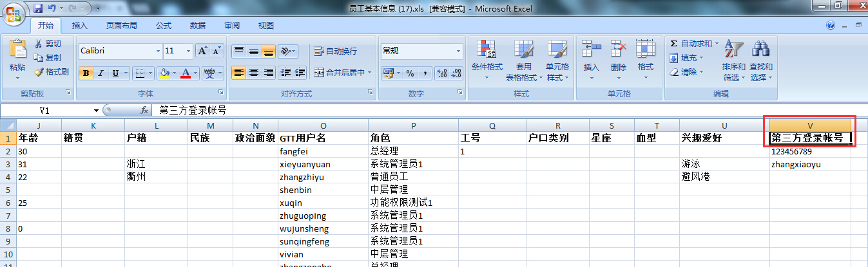Click the AutoSum (自动求和) sigma icon
868x267 pixels.
(x=674, y=44)
